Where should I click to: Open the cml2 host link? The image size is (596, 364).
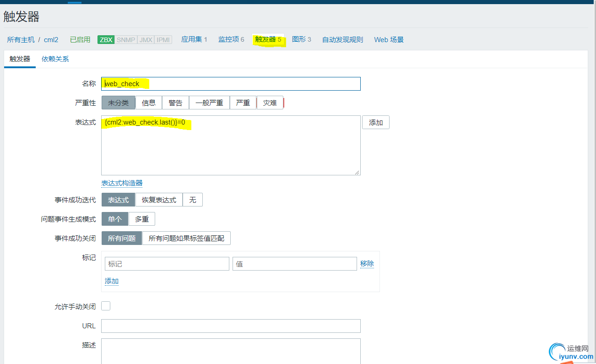[x=51, y=40]
